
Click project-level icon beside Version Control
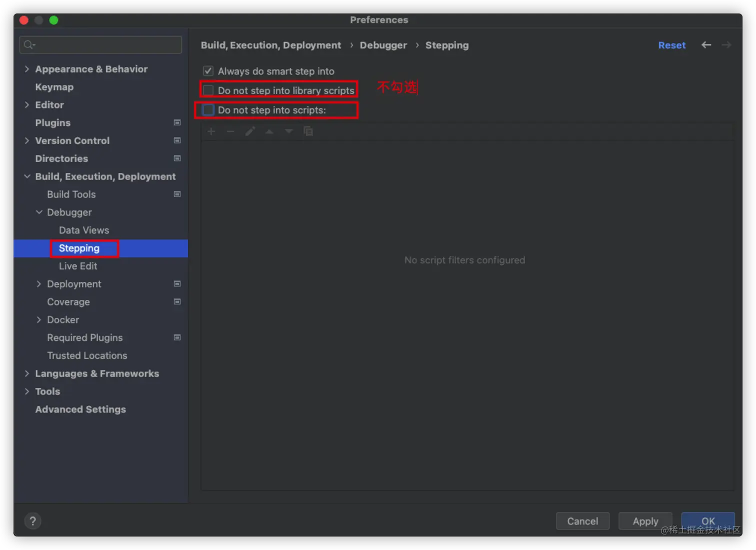tap(177, 141)
